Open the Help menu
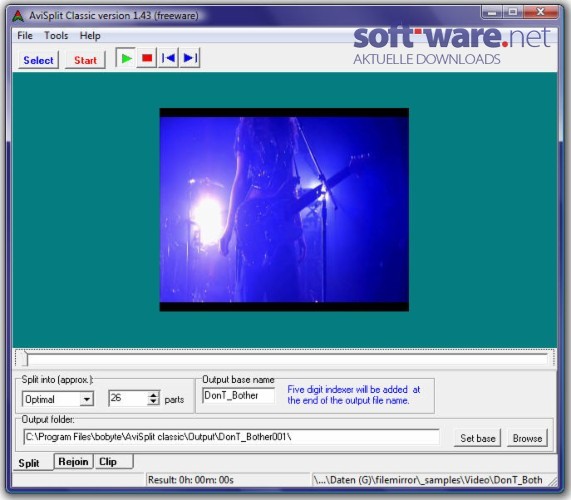The height and width of the screenshot is (500, 571). tap(90, 36)
